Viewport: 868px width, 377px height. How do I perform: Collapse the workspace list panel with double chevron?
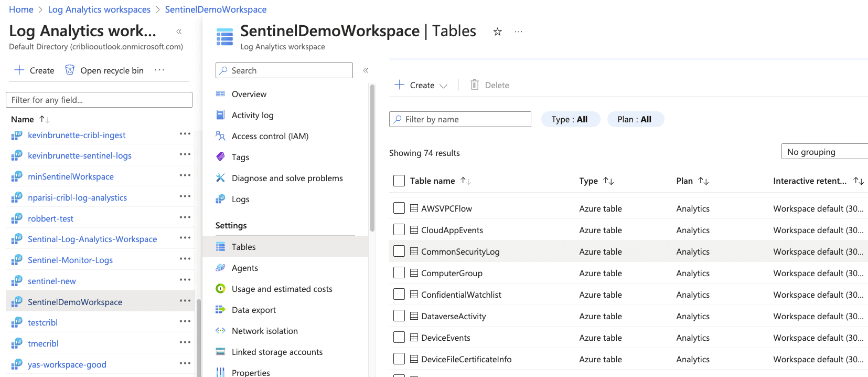[x=179, y=32]
